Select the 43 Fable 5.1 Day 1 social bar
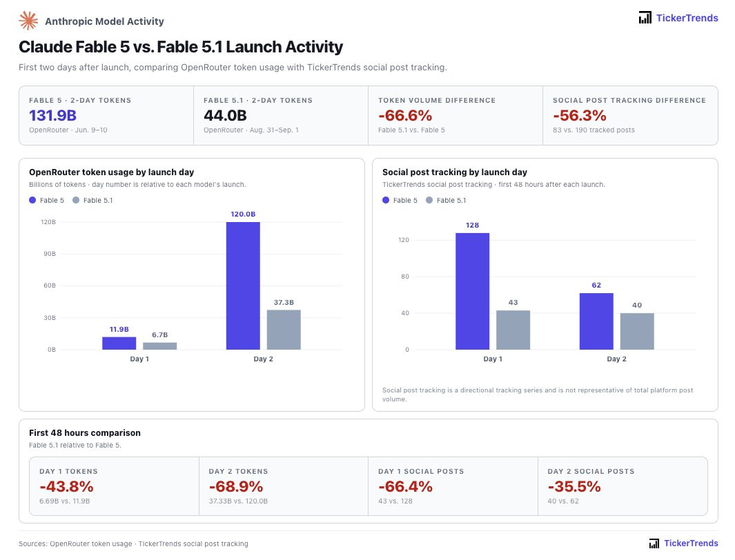 tap(513, 330)
